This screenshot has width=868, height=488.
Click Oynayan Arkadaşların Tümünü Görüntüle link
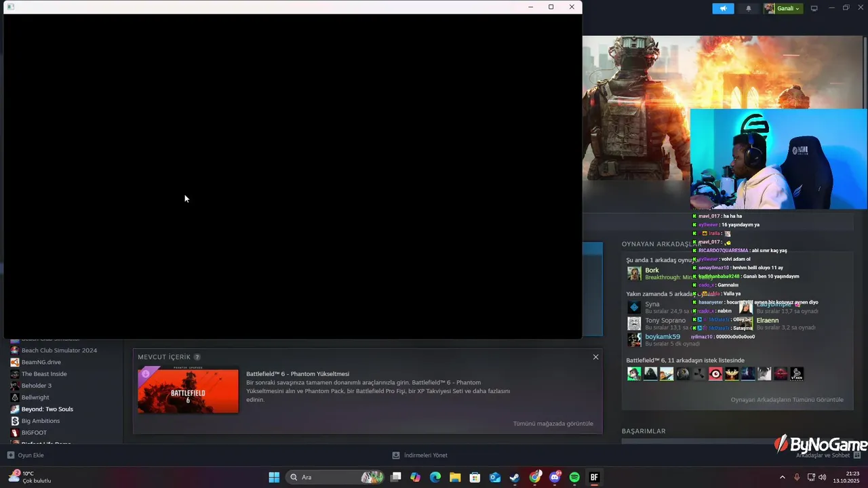click(787, 400)
